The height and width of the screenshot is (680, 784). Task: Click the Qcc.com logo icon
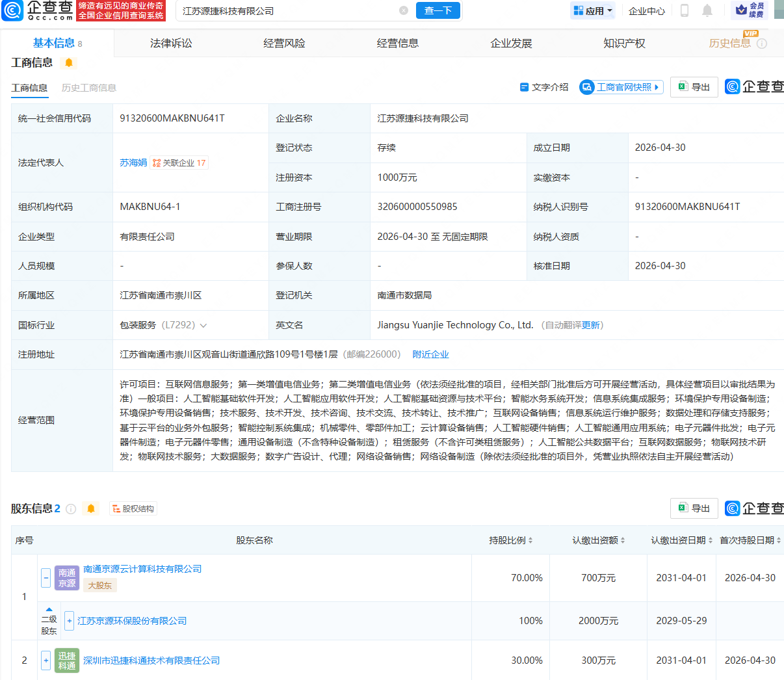(x=12, y=10)
